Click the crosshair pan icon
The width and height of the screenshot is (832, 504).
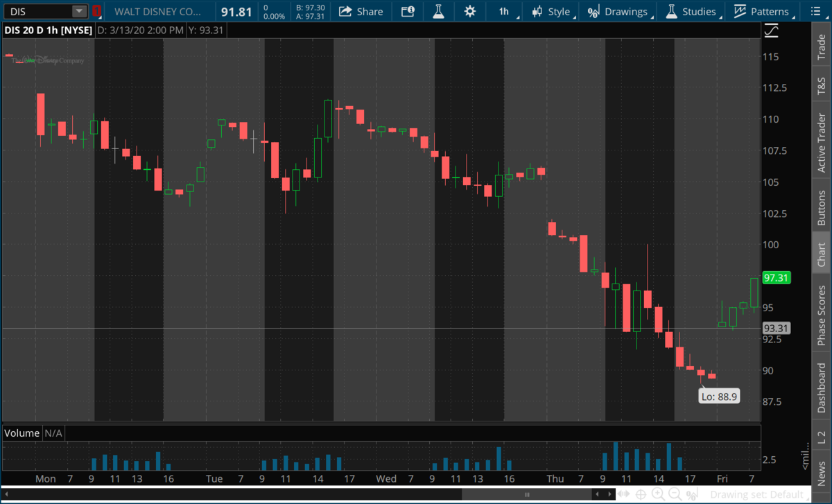[641, 494]
